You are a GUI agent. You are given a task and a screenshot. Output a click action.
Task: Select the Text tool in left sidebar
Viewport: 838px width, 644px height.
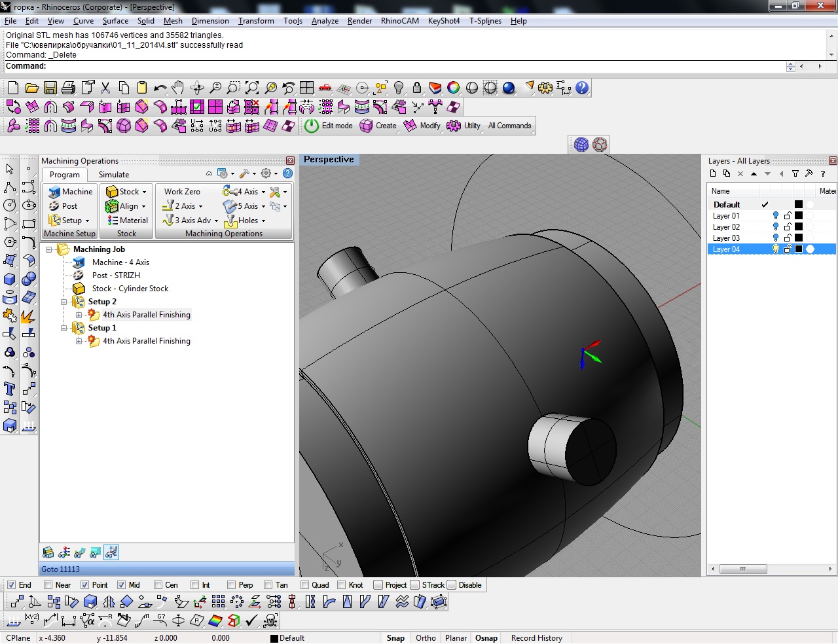(x=10, y=389)
